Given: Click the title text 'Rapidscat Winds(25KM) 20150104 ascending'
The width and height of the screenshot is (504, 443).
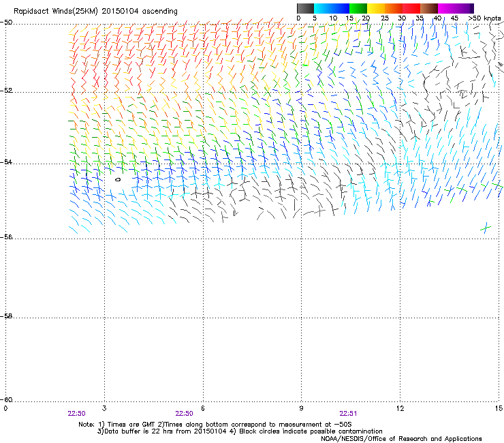Looking at the screenshot, I should [x=95, y=12].
